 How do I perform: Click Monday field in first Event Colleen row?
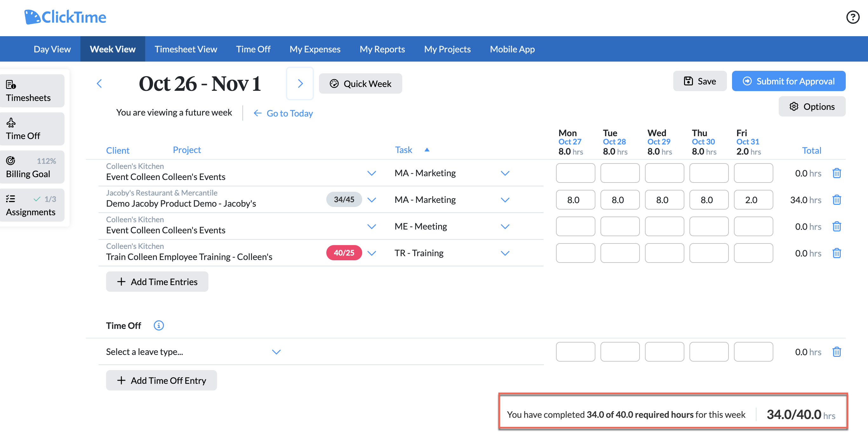pyautogui.click(x=575, y=173)
